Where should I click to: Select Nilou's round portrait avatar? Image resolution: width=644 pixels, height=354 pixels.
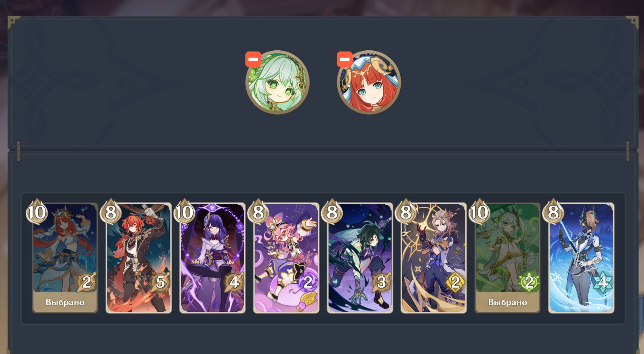coord(369,82)
